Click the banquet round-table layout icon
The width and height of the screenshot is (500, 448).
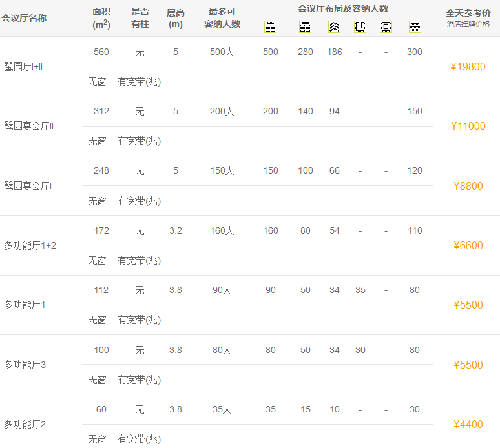pyautogui.click(x=415, y=26)
